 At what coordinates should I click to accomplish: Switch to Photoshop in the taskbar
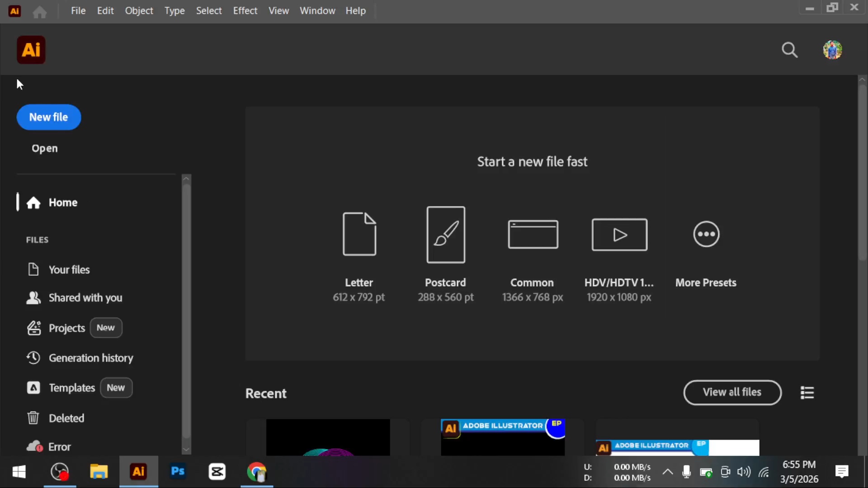[178, 472]
